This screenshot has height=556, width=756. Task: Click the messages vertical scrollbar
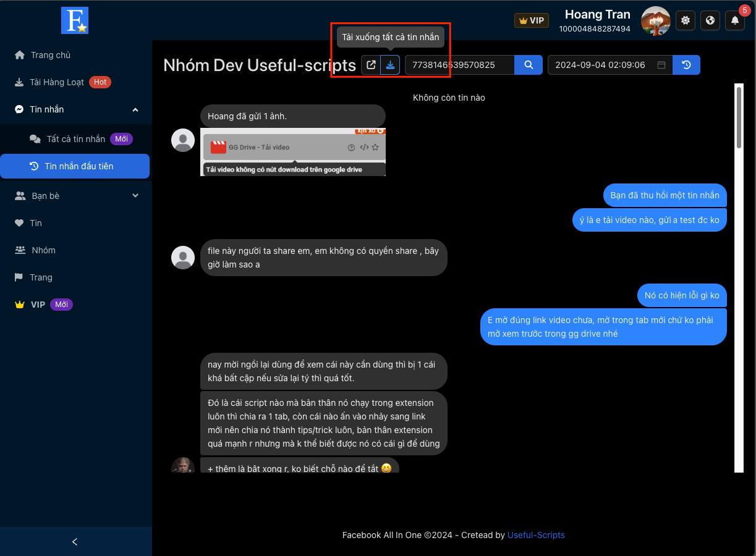tap(739, 117)
